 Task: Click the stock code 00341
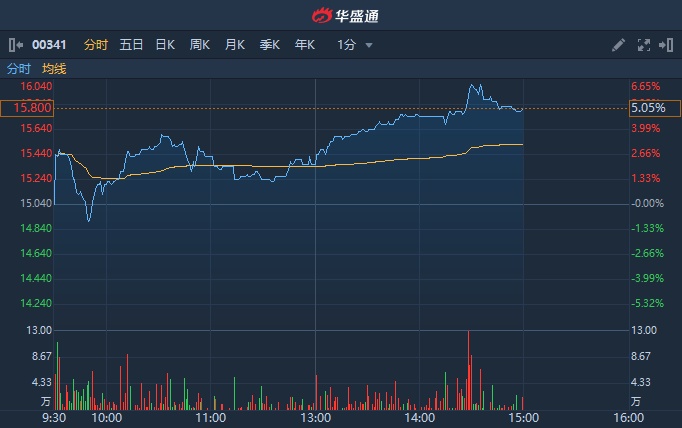[x=50, y=45]
